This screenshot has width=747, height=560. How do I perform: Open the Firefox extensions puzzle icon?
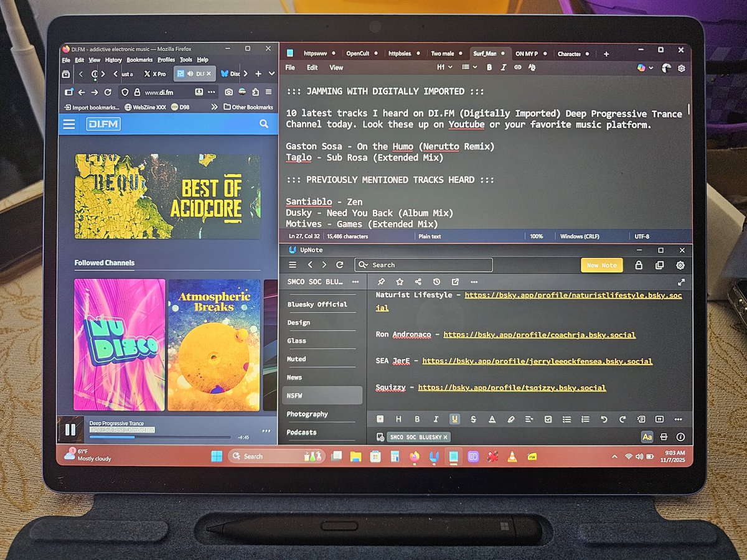click(x=255, y=92)
